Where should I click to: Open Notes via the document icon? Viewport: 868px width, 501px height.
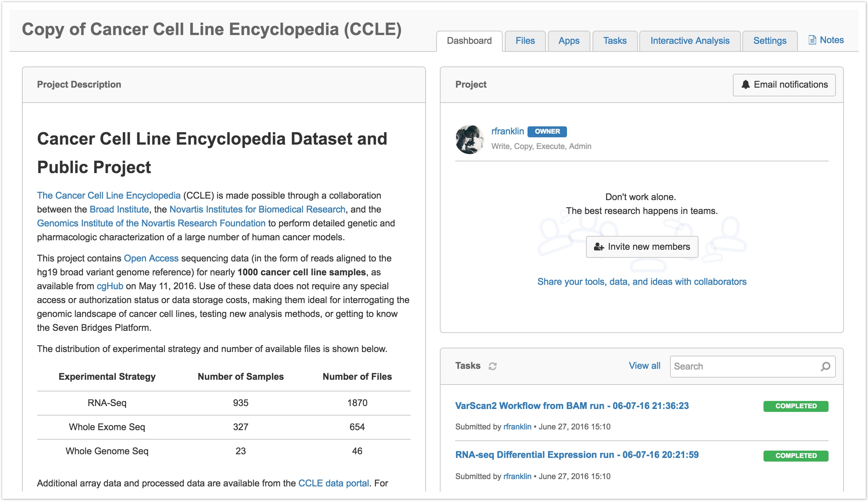(x=812, y=40)
